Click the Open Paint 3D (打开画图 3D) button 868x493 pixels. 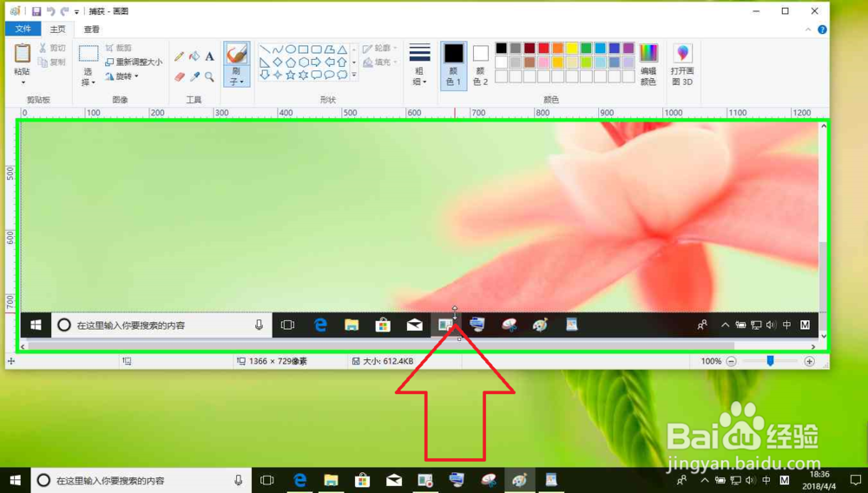[682, 65]
